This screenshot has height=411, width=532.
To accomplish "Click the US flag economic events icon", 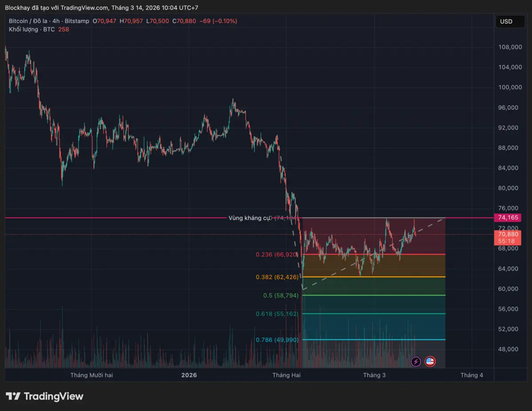I will click(x=430, y=361).
